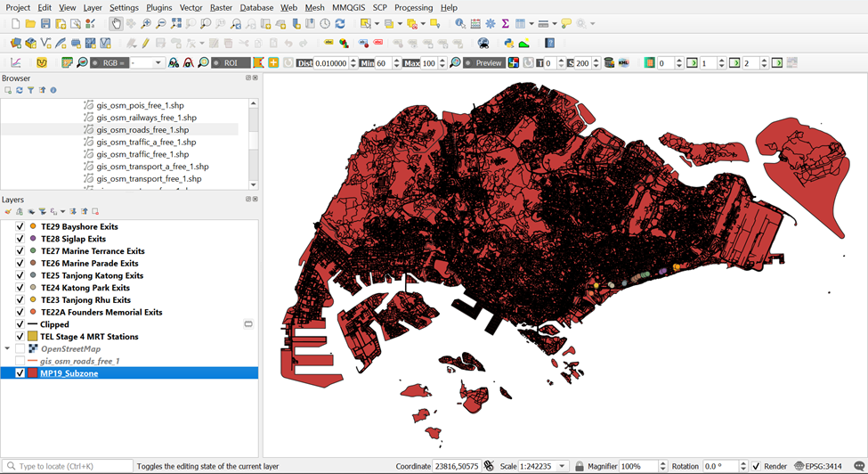
Task: Click the Zoom In magnifier tool
Action: tap(146, 24)
